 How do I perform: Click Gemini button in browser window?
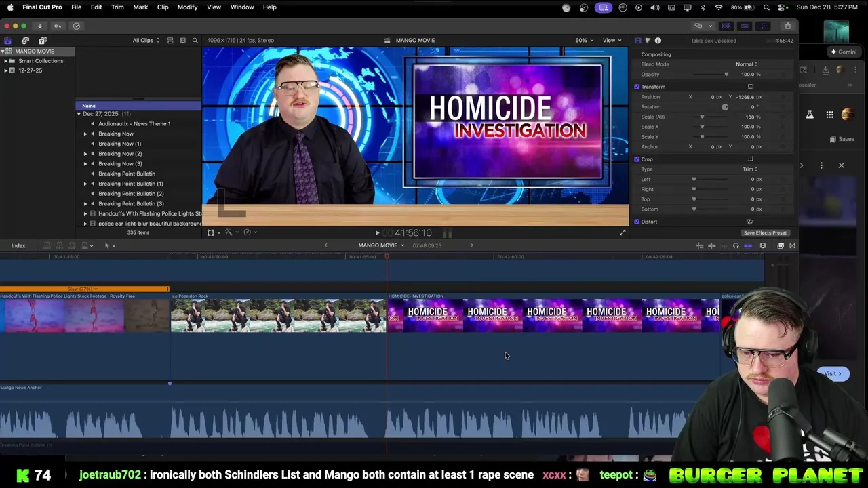tap(844, 52)
